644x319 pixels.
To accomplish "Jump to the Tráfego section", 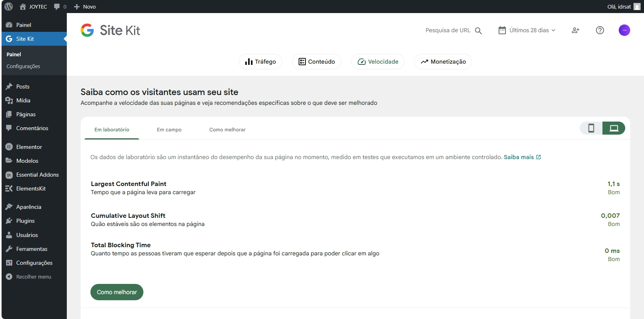I will (x=260, y=62).
